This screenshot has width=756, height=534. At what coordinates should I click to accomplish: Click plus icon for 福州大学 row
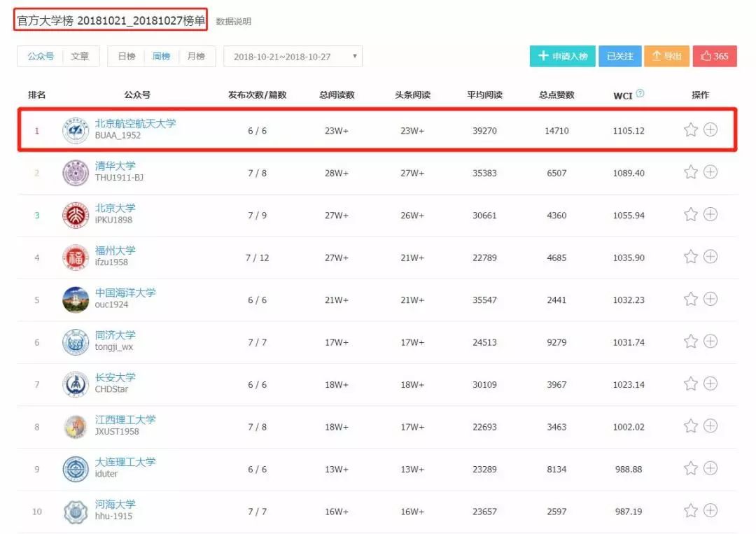tap(710, 257)
